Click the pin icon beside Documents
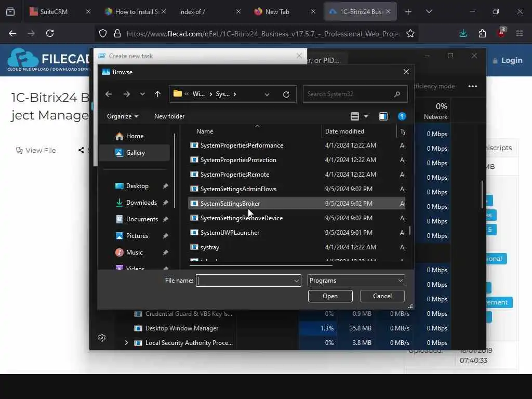Viewport: 532px width, 399px height. [165, 219]
